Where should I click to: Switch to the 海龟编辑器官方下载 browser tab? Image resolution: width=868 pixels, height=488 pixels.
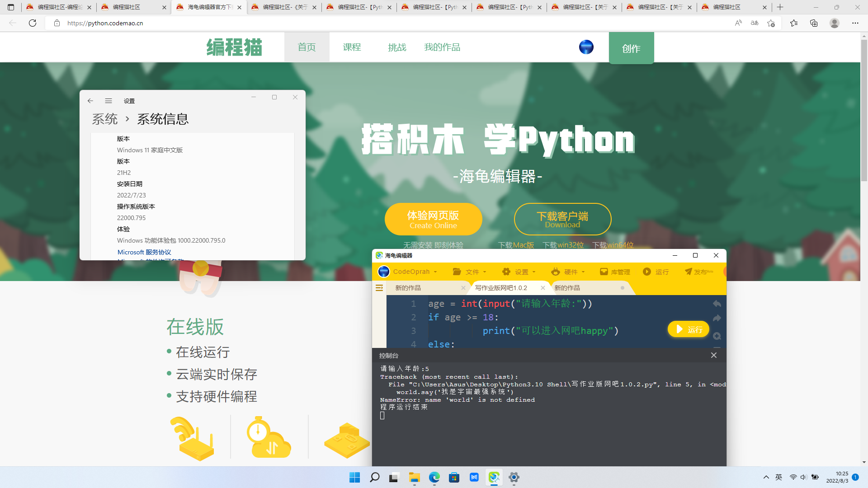[x=209, y=7]
